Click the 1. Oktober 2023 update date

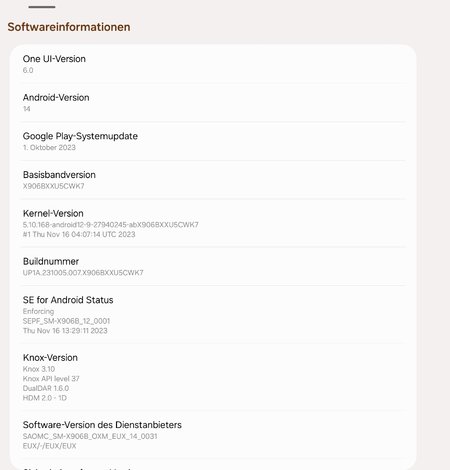click(49, 147)
